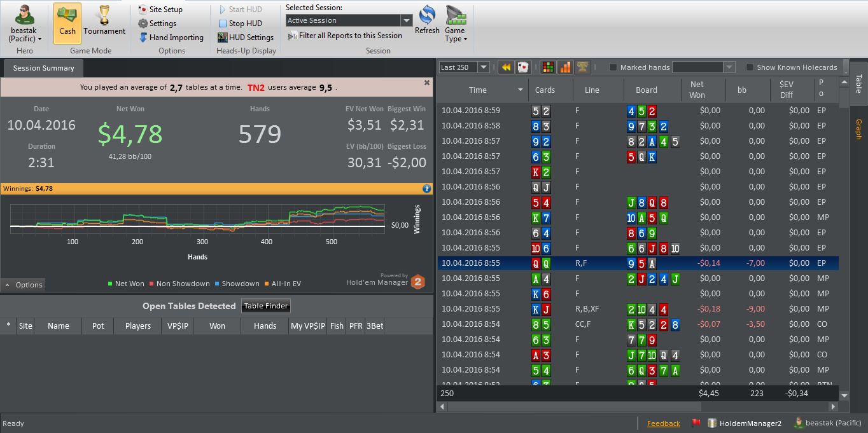Click the red flag status bar icon
The width and height of the screenshot is (868, 433).
pyautogui.click(x=696, y=423)
